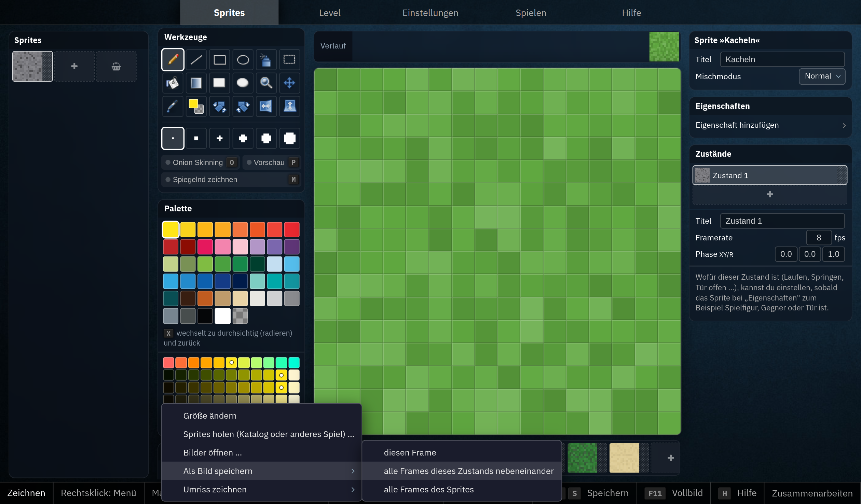Choose alle Frames dieses Zustands nebeneinander
The image size is (861, 504).
coord(462,471)
